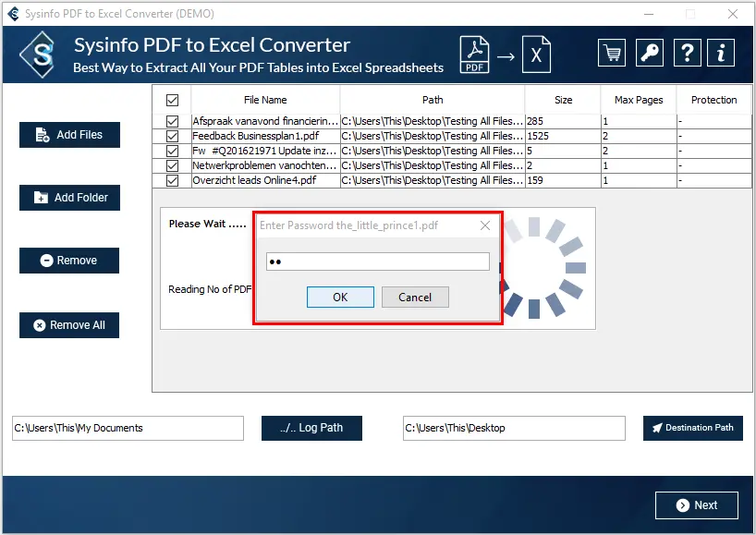Uncheck Overzicht leads Online4.pdf checkbox

(172, 180)
